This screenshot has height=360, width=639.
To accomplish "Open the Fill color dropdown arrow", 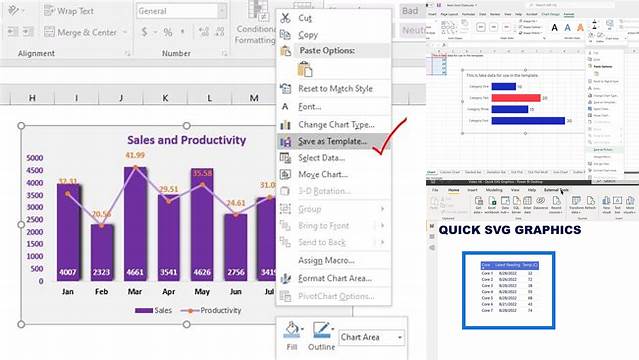I will pyautogui.click(x=302, y=329).
